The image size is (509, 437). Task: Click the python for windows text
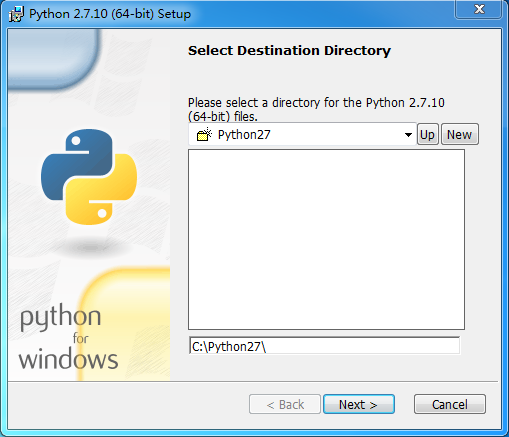[68, 337]
